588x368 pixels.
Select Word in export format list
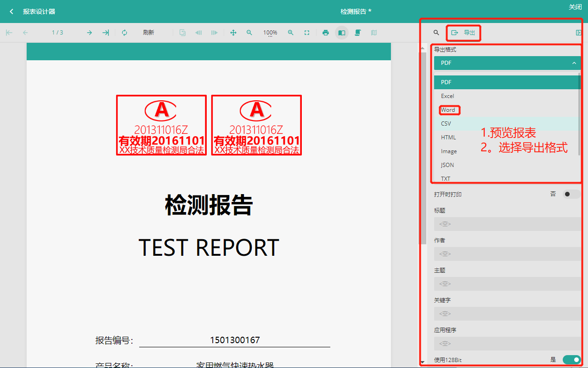click(448, 110)
